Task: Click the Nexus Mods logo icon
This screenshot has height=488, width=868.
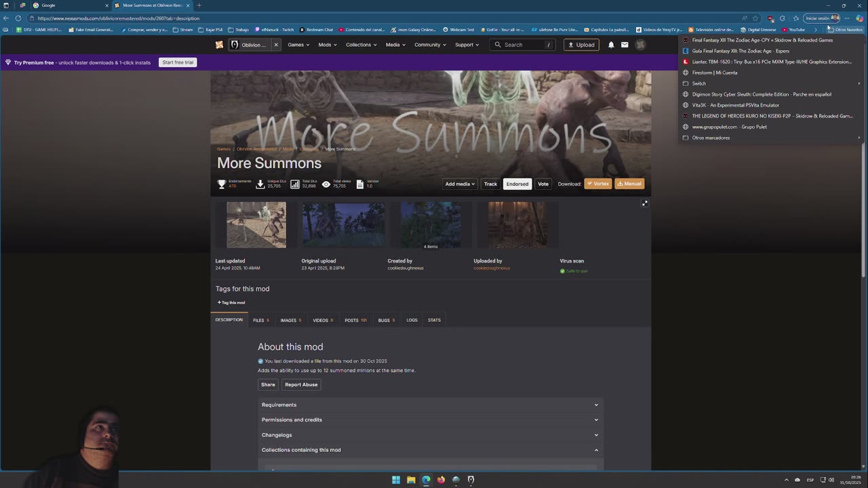Action: click(219, 45)
